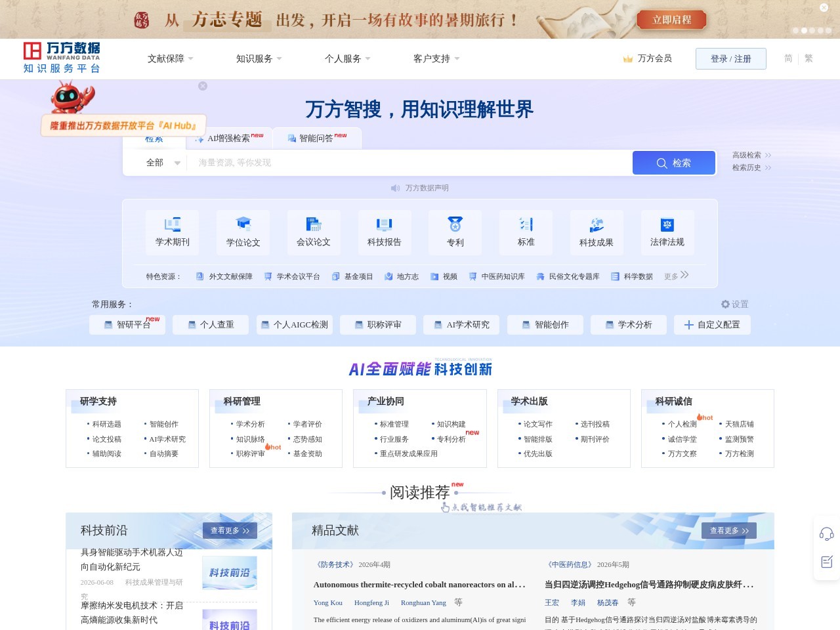The width and height of the screenshot is (840, 630).
Task: Click 点我智能推荐文献 link
Action: [x=481, y=507]
